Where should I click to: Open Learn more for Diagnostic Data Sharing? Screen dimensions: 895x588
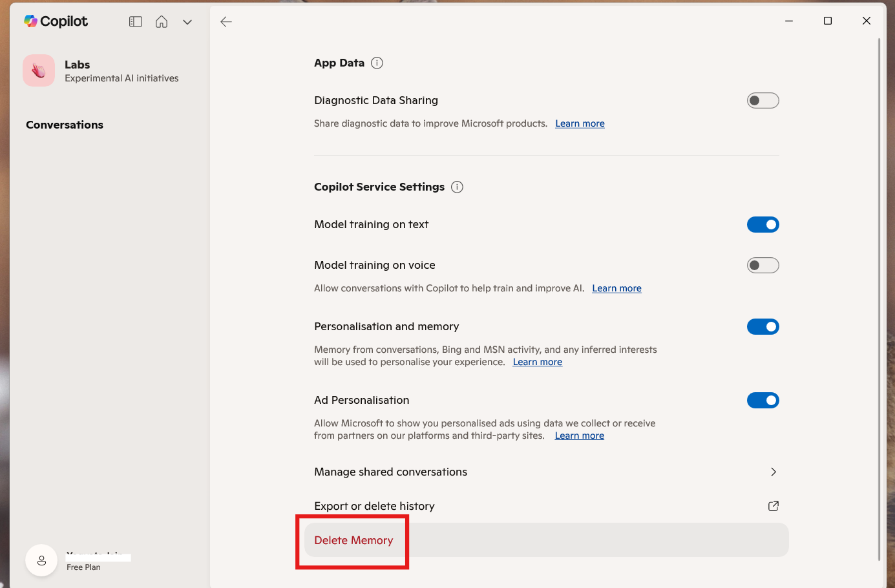(580, 123)
